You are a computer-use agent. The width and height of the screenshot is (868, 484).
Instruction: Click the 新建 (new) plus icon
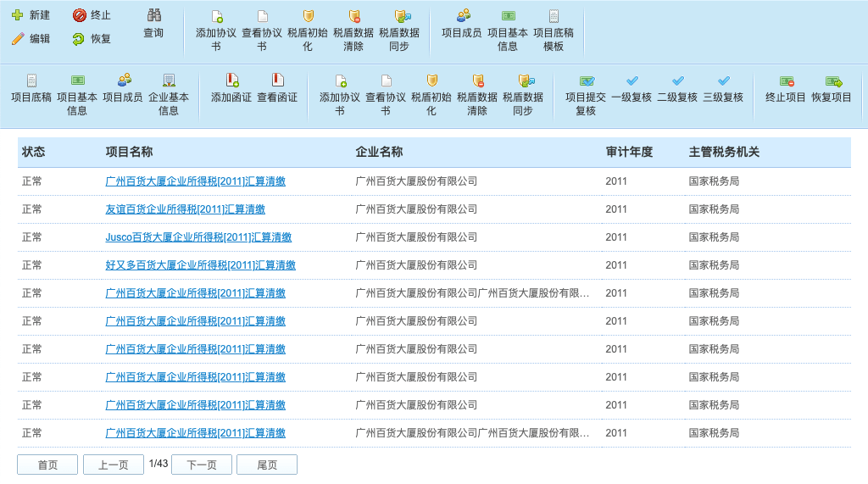18,15
